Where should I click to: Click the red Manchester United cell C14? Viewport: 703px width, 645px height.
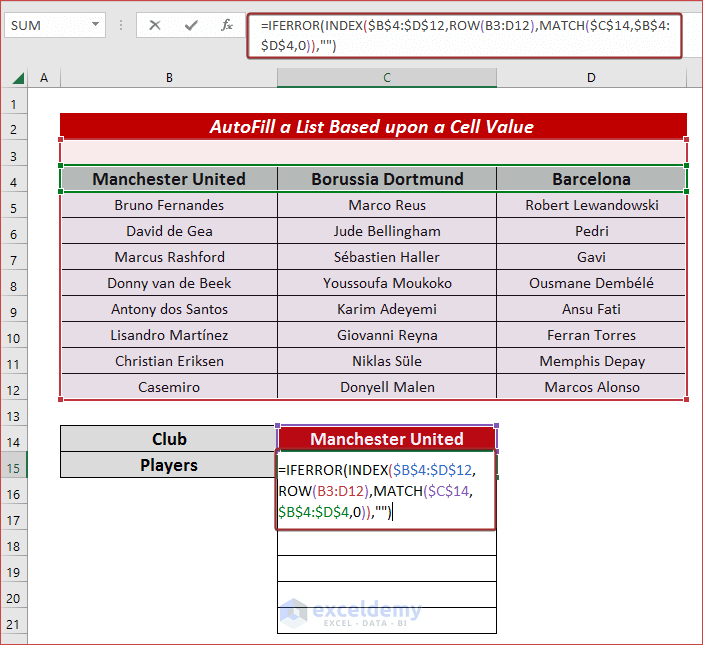(387, 439)
